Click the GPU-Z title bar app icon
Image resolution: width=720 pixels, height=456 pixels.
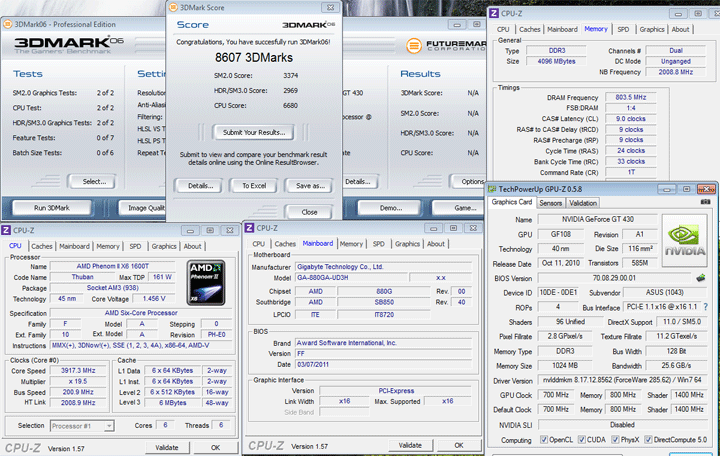click(x=493, y=188)
